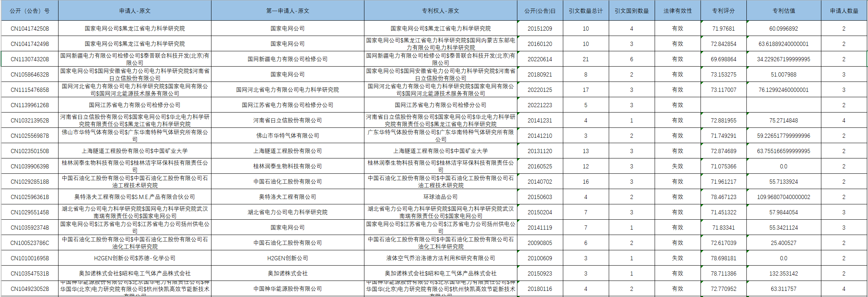Click the 公开(公告)日 column header
The image size is (868, 297).
540,11
